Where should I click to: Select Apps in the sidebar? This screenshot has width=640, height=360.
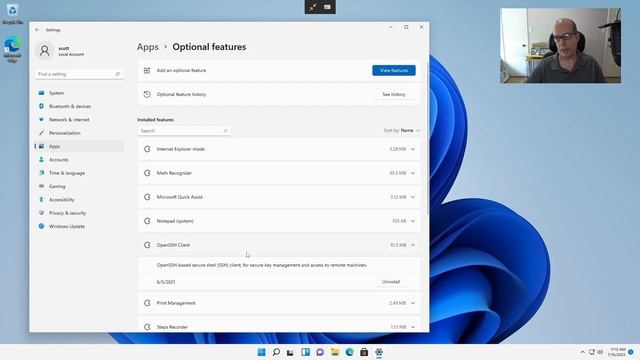[79, 146]
